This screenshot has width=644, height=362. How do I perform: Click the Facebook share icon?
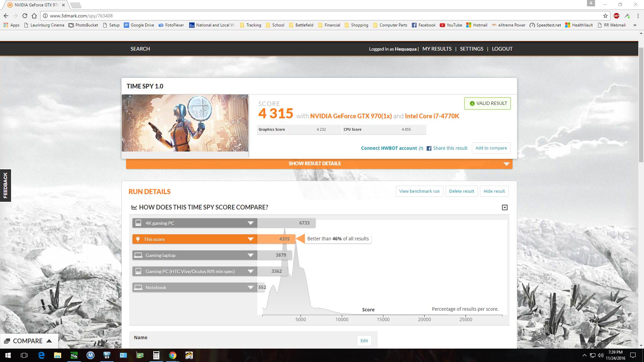pyautogui.click(x=429, y=148)
